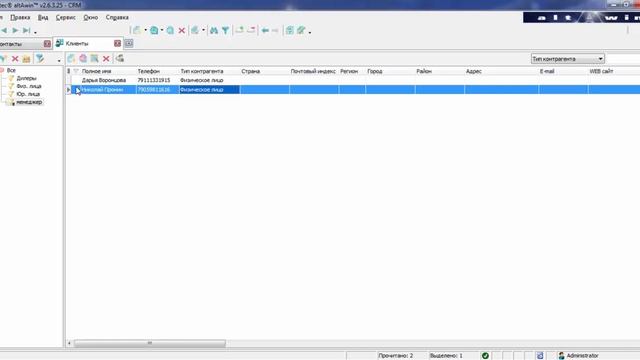The image size is (640, 360).
Task: Click the row indicator arrow of selected row
Action: point(69,89)
